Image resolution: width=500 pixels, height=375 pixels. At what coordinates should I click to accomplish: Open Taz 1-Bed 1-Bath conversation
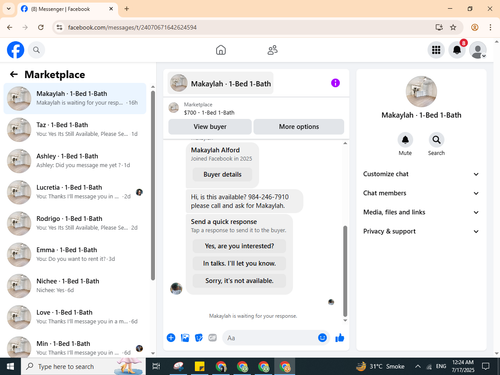(75, 129)
